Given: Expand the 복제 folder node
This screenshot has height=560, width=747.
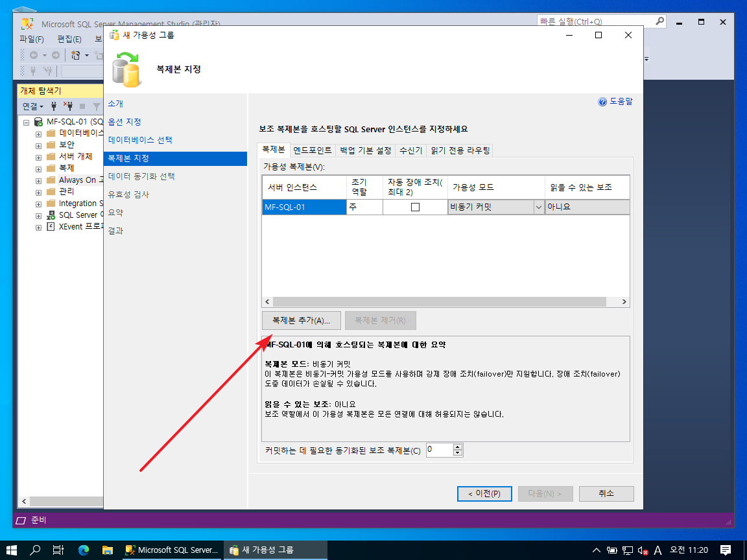Looking at the screenshot, I should coord(39,169).
